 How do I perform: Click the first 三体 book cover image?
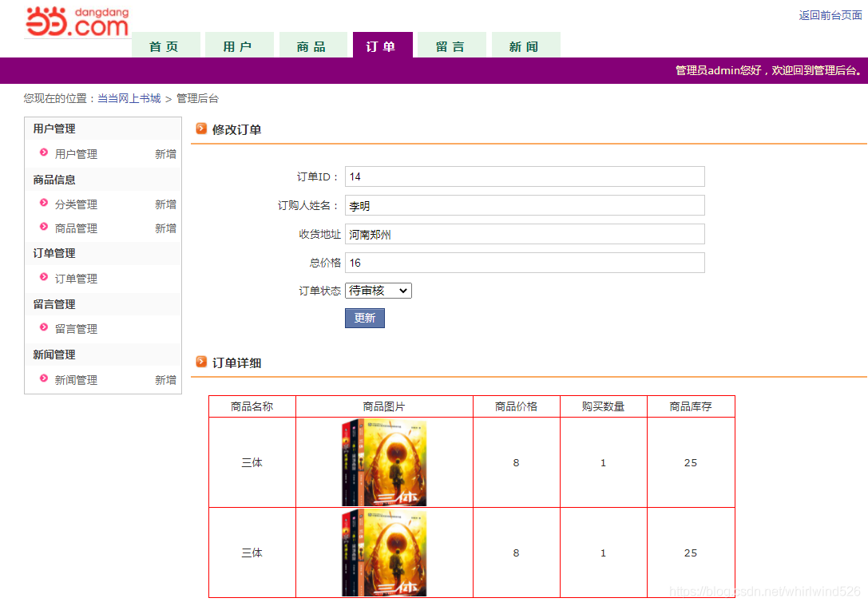[x=384, y=462]
